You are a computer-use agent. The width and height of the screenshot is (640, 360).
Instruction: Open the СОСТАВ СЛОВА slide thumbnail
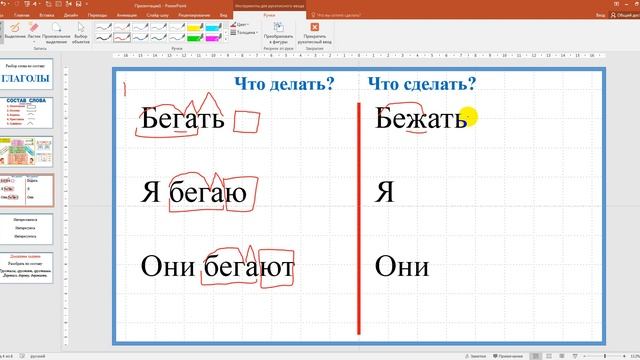click(x=26, y=113)
